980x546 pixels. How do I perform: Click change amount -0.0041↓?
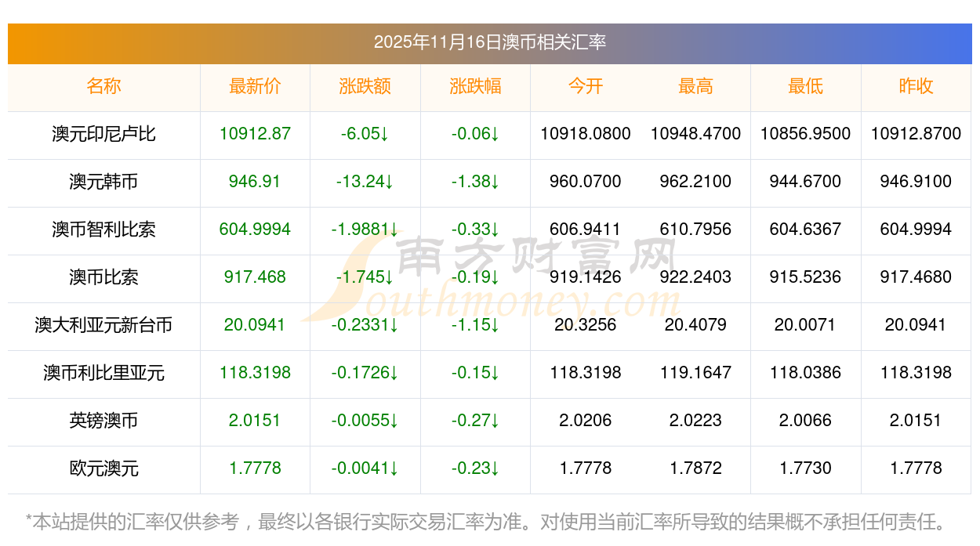coord(365,468)
